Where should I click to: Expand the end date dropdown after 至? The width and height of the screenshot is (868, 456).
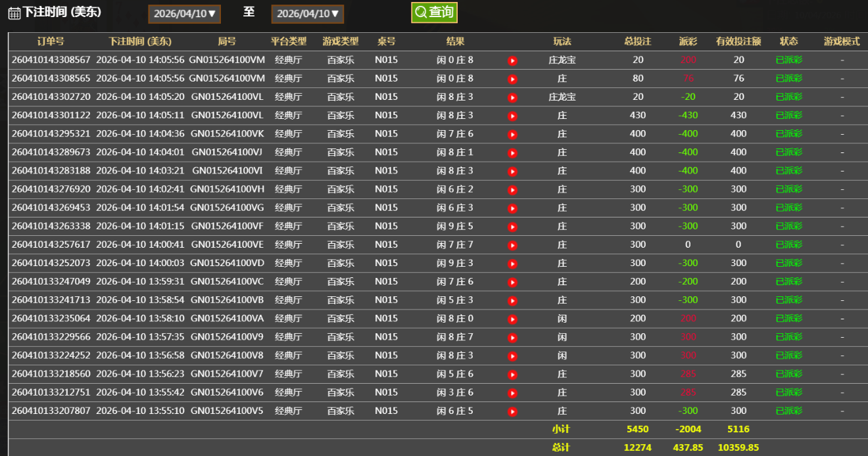pos(307,14)
